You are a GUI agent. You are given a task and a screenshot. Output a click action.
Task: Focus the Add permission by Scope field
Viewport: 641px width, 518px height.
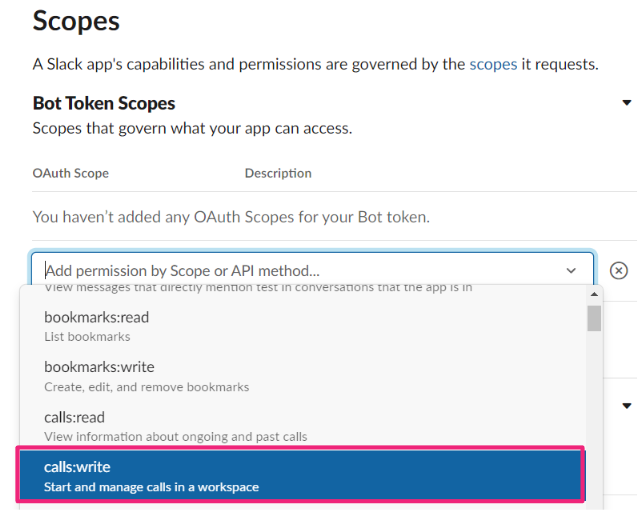coord(303,270)
